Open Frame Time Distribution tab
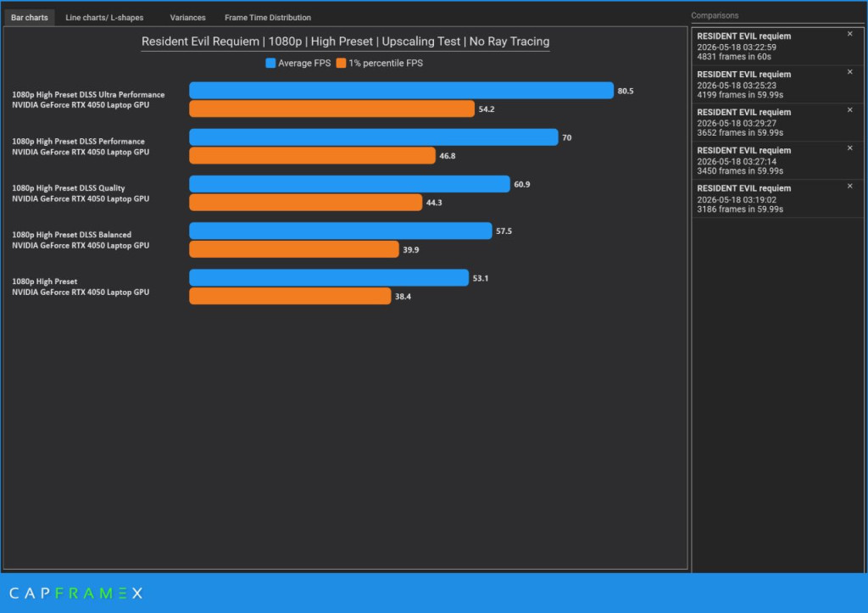 coord(268,18)
